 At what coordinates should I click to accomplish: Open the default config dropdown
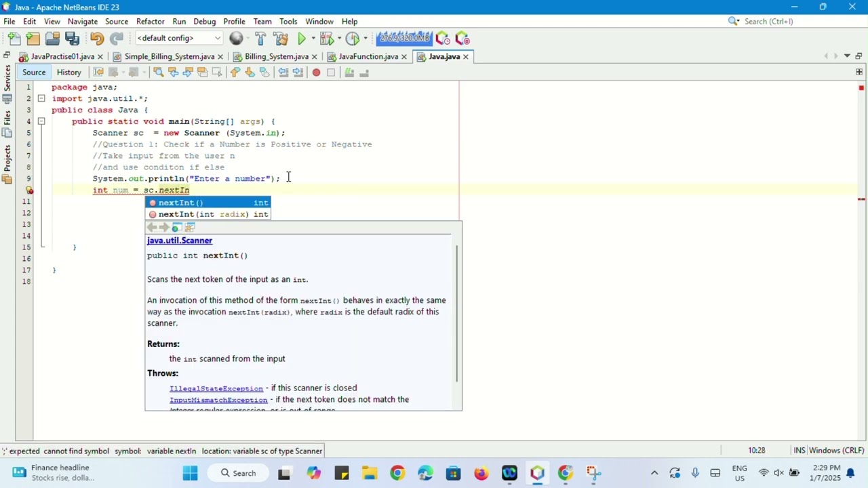coord(179,38)
